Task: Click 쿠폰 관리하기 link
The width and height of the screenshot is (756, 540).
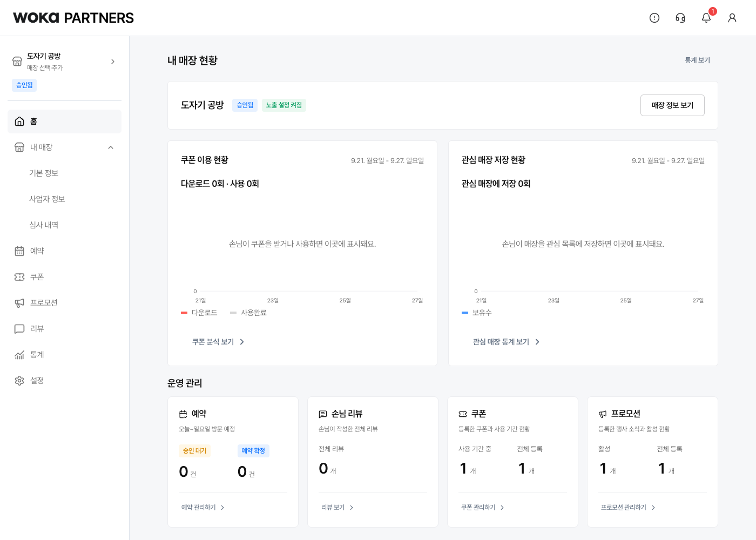Action: tap(482, 508)
